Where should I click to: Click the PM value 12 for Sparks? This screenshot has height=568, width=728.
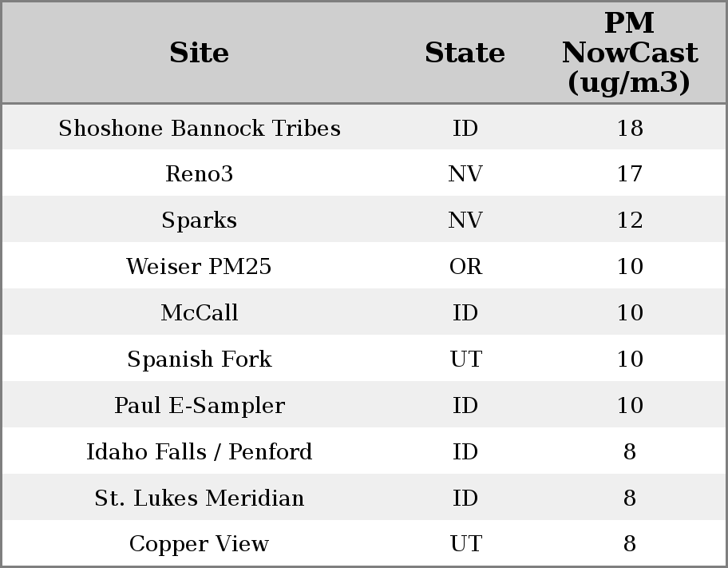[629, 220]
